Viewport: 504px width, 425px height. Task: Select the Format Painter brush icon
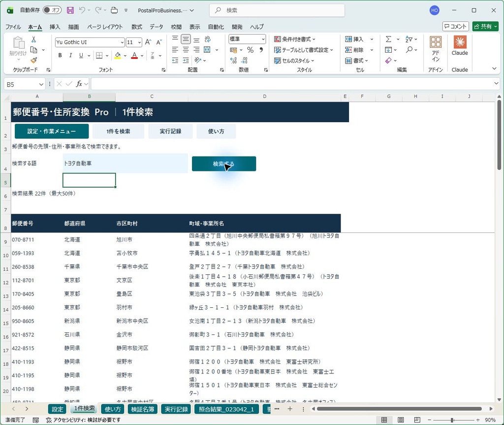pos(33,60)
